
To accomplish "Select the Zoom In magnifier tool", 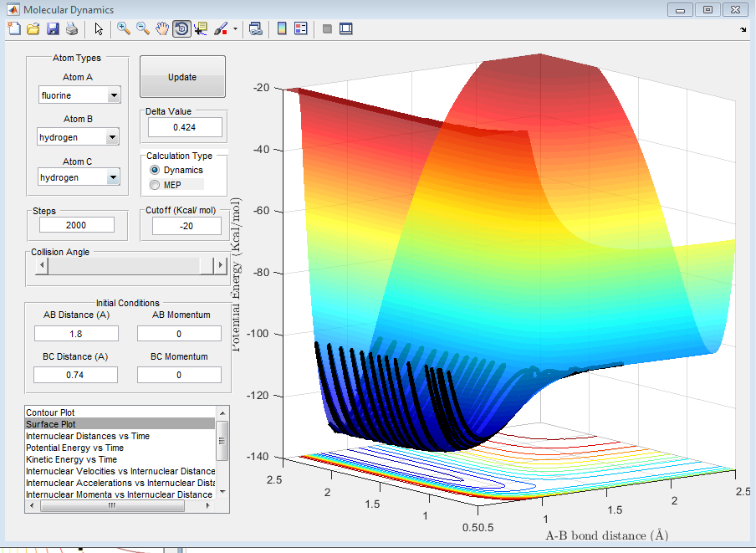I will [x=124, y=29].
